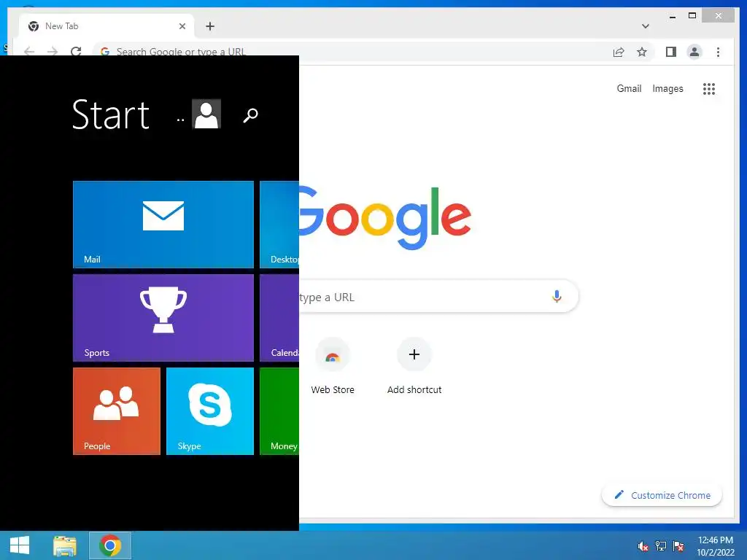Reload the Chrome page

[x=76, y=50]
